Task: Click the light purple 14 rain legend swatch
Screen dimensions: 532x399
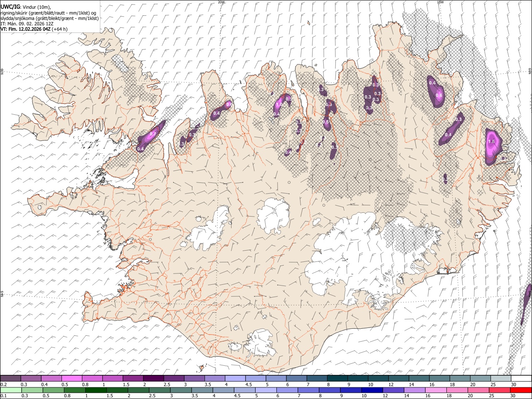Action: click(x=414, y=390)
